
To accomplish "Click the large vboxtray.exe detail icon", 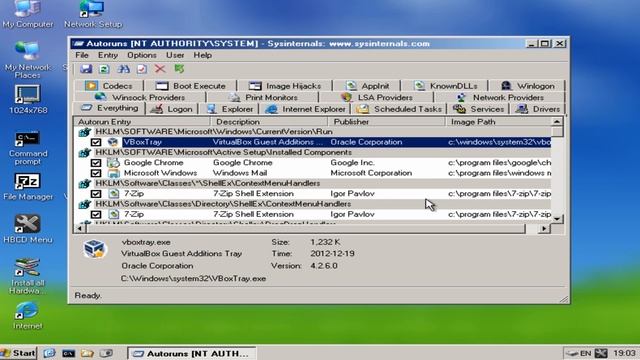I will pos(95,249).
